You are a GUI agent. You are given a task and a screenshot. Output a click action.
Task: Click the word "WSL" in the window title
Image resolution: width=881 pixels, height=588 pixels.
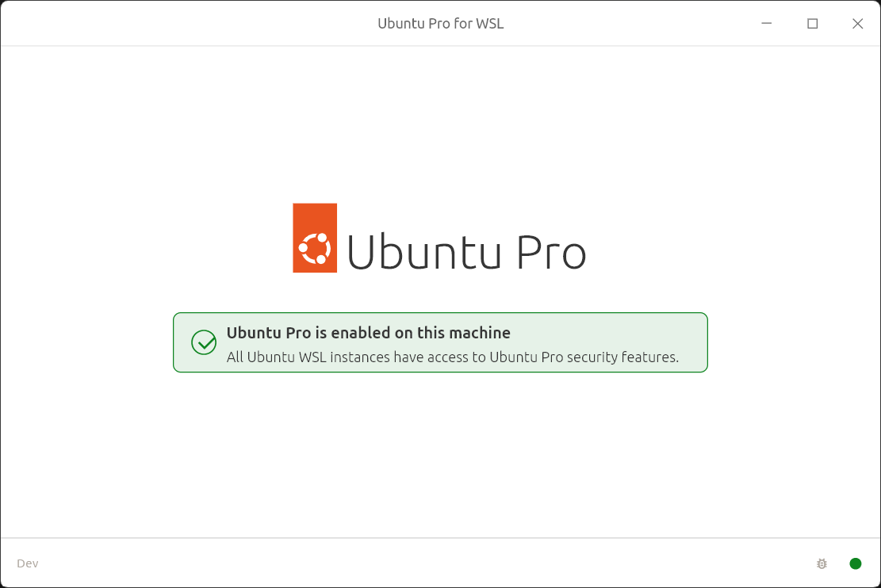click(x=489, y=24)
